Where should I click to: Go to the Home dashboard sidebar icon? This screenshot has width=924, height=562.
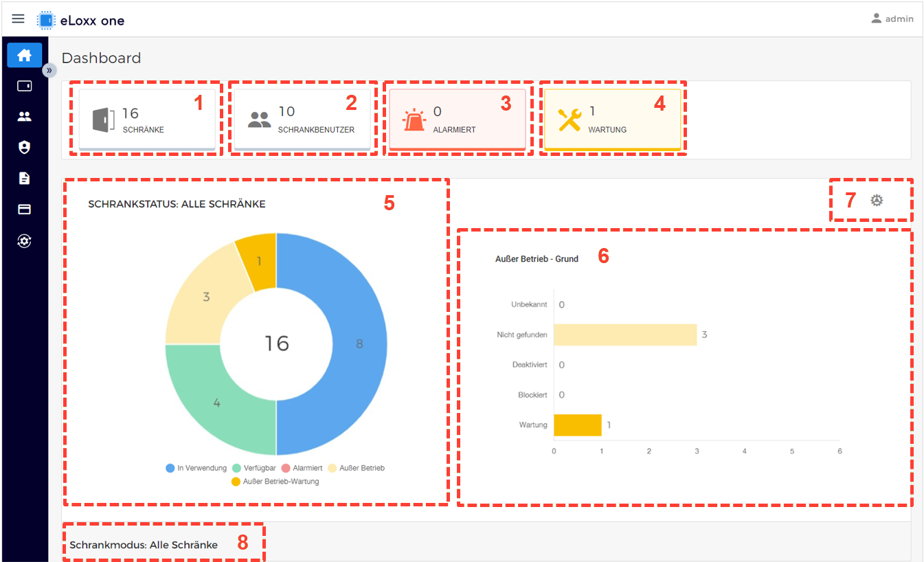pyautogui.click(x=25, y=56)
